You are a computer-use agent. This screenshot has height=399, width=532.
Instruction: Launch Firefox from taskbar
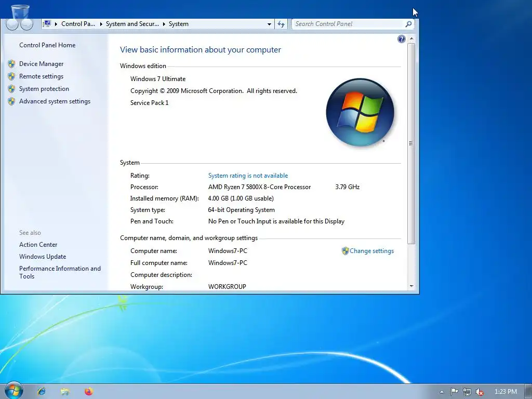88,392
